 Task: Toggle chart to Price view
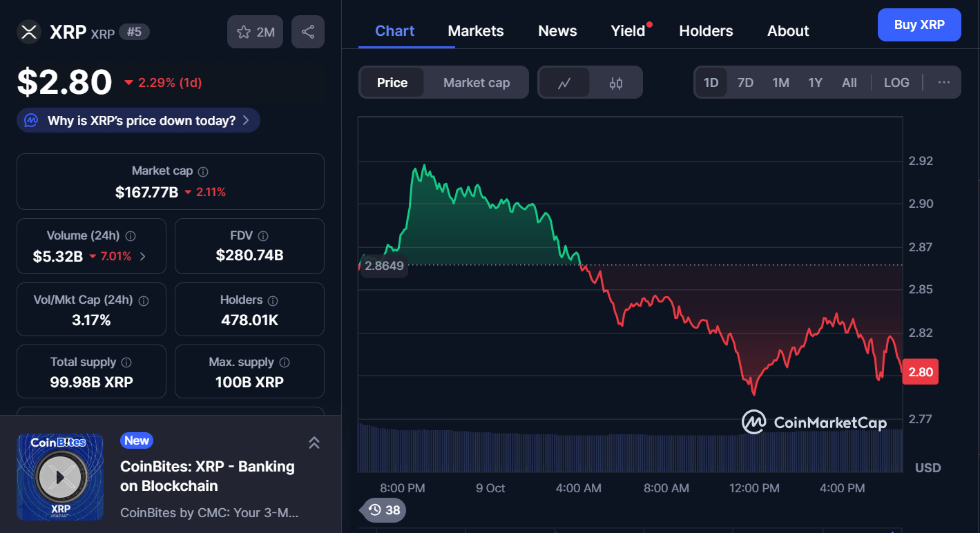coord(392,83)
